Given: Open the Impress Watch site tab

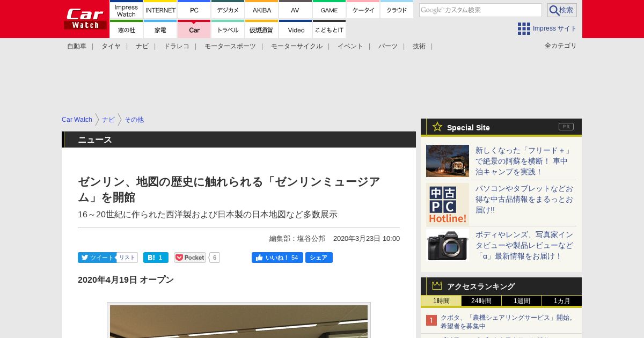Looking at the screenshot, I should (126, 10).
